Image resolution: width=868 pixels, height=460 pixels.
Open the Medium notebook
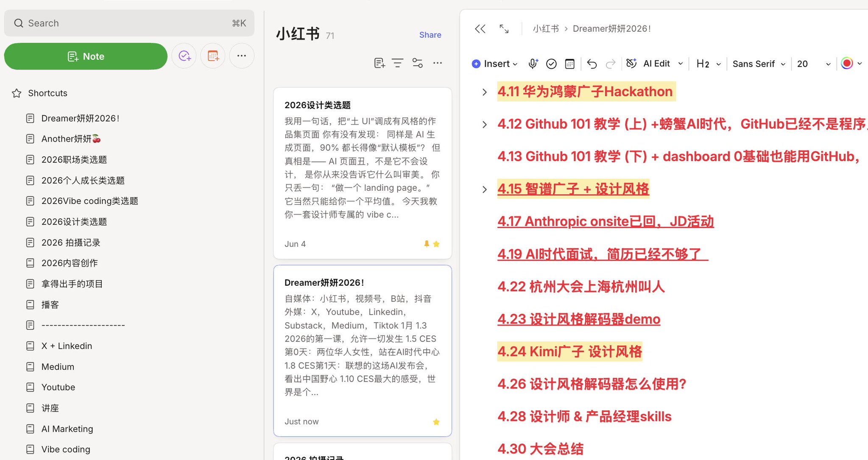(x=58, y=367)
